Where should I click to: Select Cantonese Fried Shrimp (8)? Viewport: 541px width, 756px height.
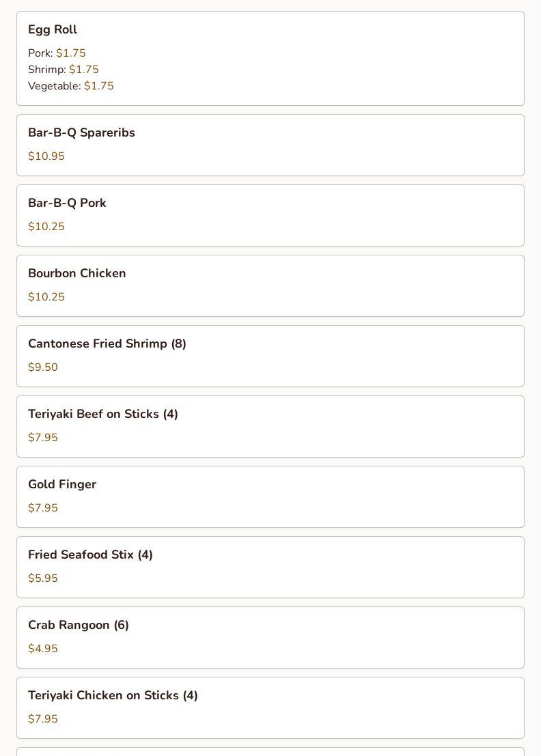point(107,344)
